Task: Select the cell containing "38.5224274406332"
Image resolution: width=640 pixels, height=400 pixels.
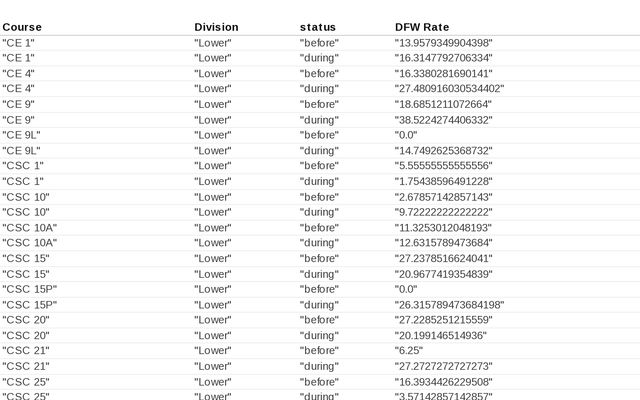Action: [443, 120]
